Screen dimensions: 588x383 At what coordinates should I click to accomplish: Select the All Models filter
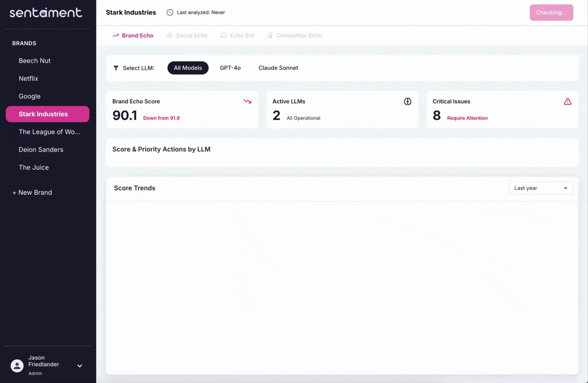(188, 68)
